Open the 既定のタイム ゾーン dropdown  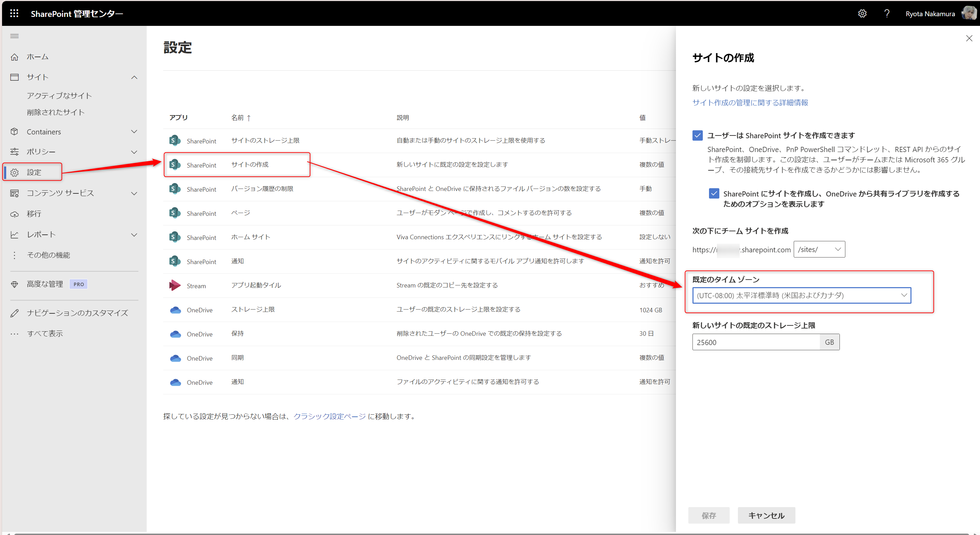(802, 295)
